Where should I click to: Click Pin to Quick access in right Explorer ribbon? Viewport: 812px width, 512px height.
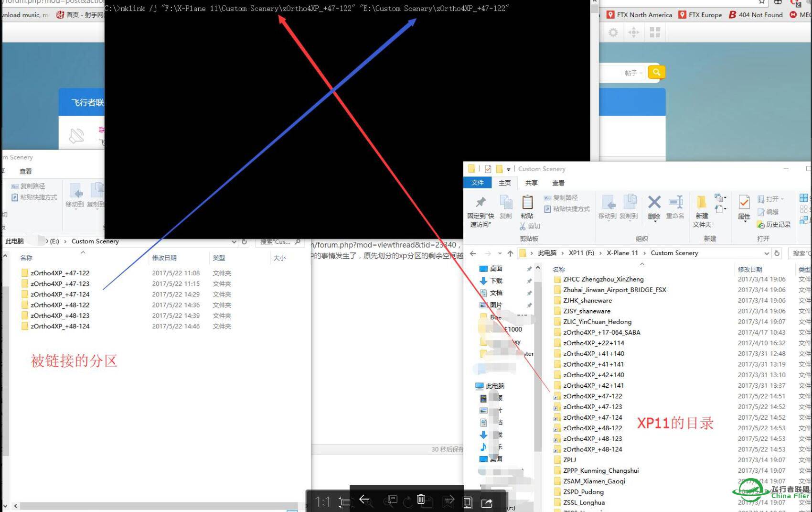click(x=481, y=212)
